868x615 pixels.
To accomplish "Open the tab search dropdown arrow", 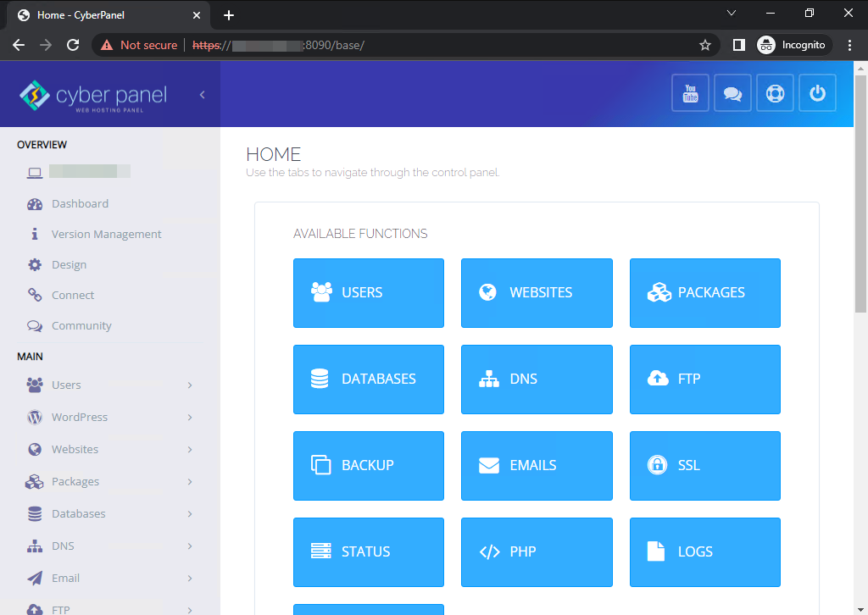I will pos(732,13).
